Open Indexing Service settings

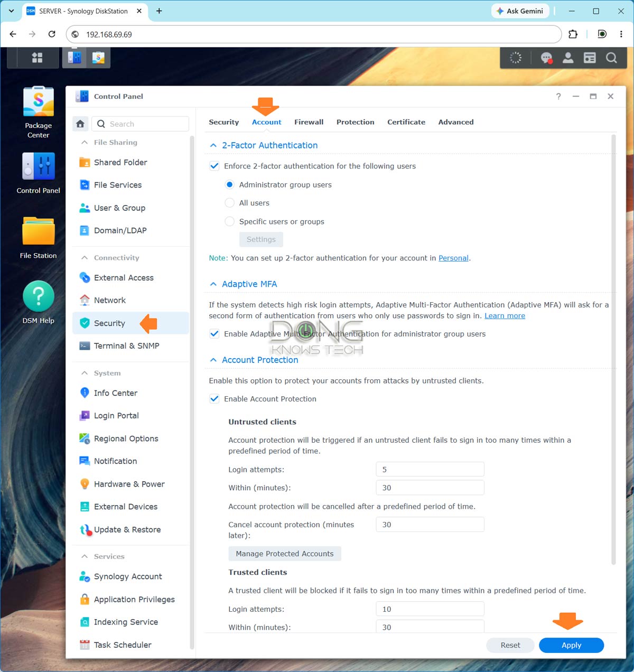point(130,622)
